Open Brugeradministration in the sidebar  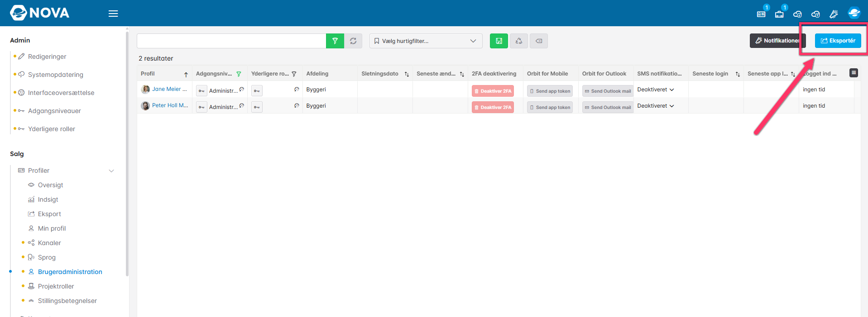pos(70,272)
